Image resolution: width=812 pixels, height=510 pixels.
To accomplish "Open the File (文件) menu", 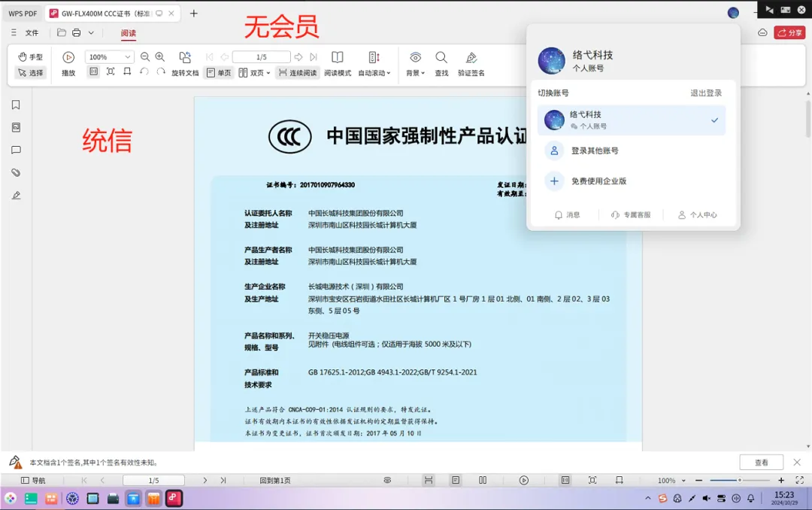I will point(32,32).
